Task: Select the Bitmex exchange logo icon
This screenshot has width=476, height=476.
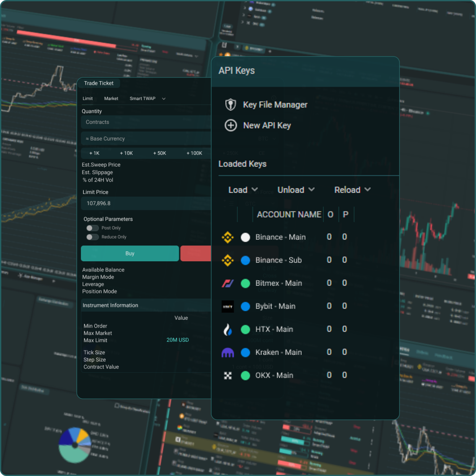Action: (x=228, y=283)
